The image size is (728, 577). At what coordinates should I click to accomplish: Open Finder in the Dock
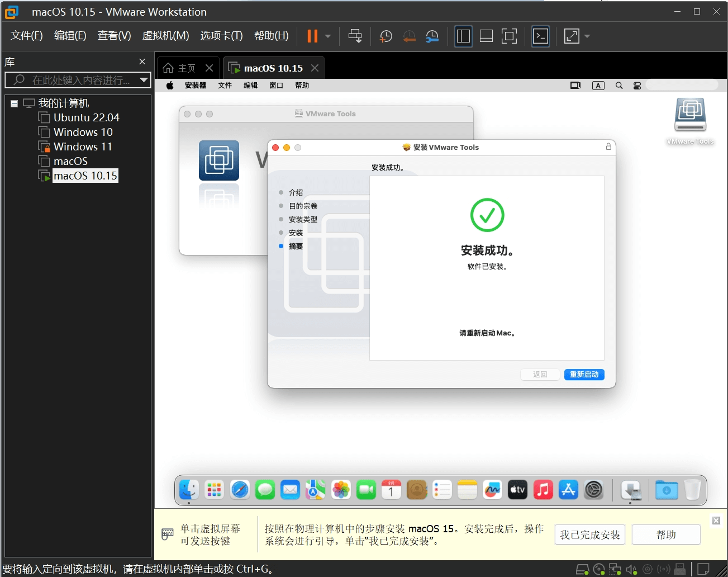coord(189,490)
